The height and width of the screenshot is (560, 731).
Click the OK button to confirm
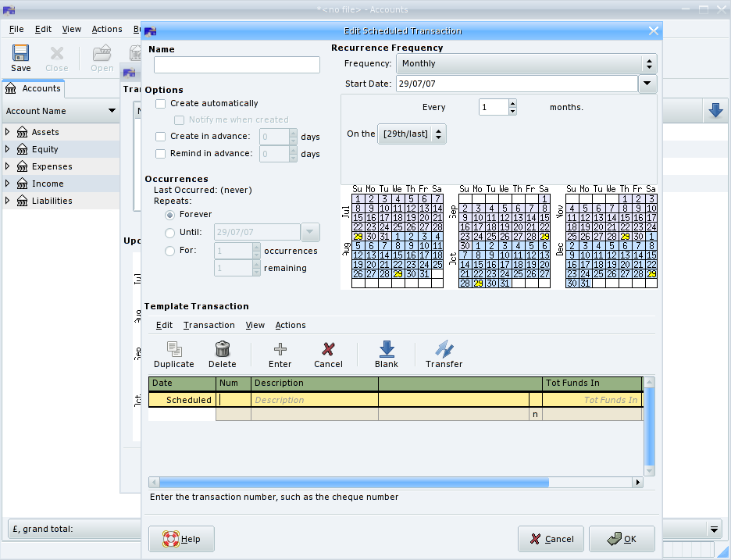622,538
